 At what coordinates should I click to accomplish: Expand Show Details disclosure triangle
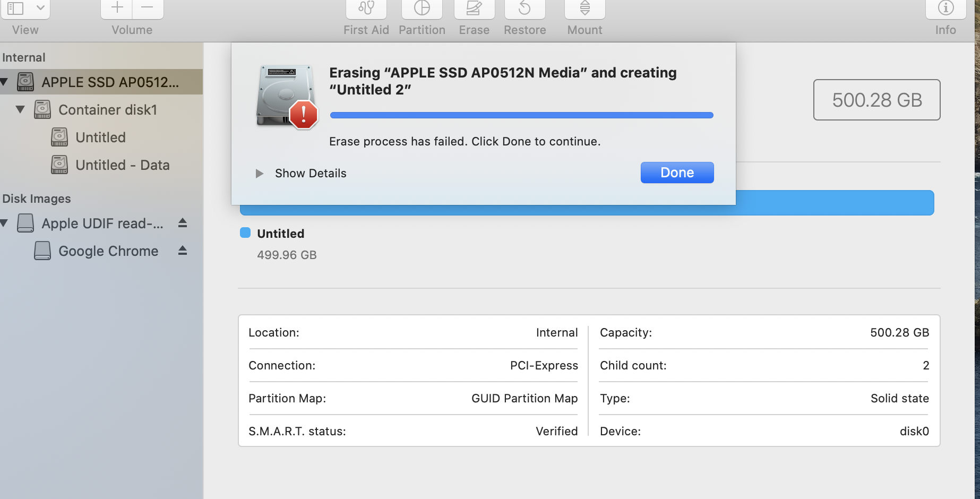pos(260,174)
